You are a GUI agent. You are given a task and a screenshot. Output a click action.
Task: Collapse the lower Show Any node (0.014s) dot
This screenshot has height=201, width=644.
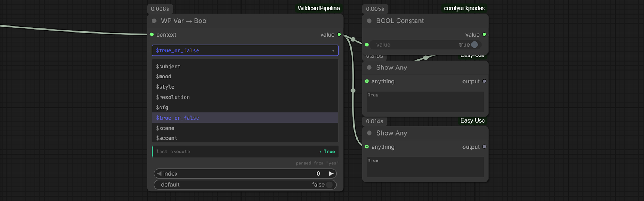369,133
